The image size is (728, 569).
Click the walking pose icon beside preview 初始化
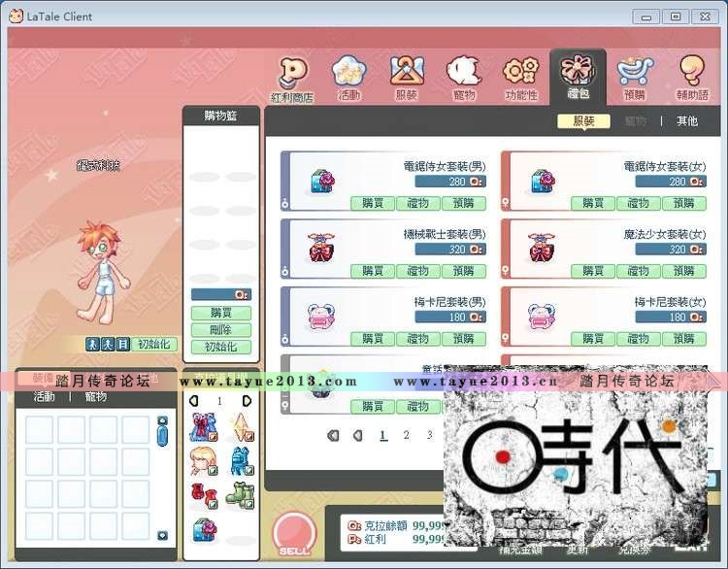(x=92, y=344)
